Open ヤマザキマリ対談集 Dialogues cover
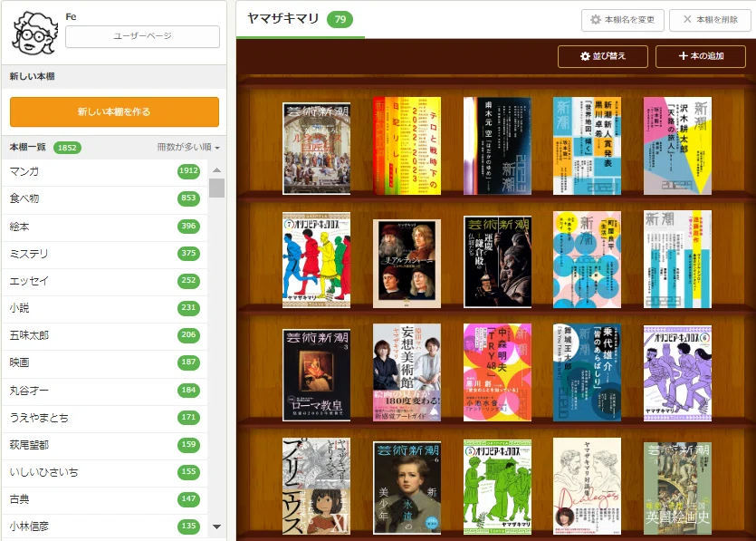The height and width of the screenshot is (541, 756). pos(587,486)
